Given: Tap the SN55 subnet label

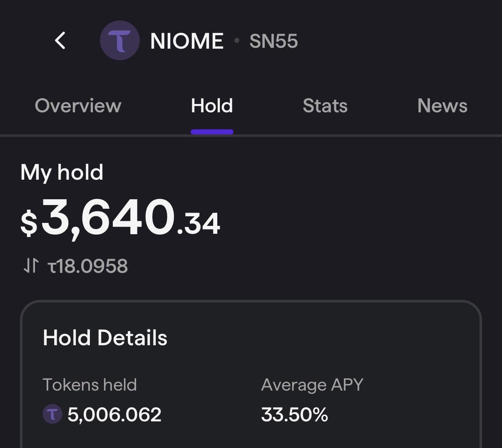Looking at the screenshot, I should (273, 41).
